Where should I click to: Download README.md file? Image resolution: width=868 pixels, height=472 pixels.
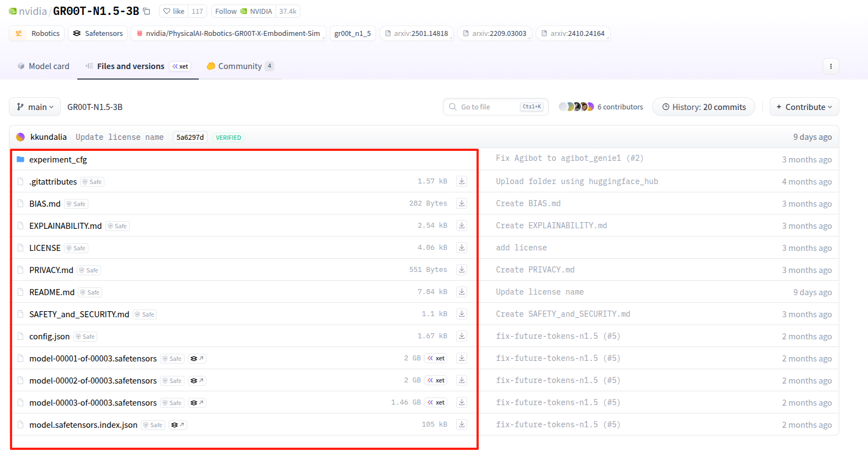[x=462, y=292]
